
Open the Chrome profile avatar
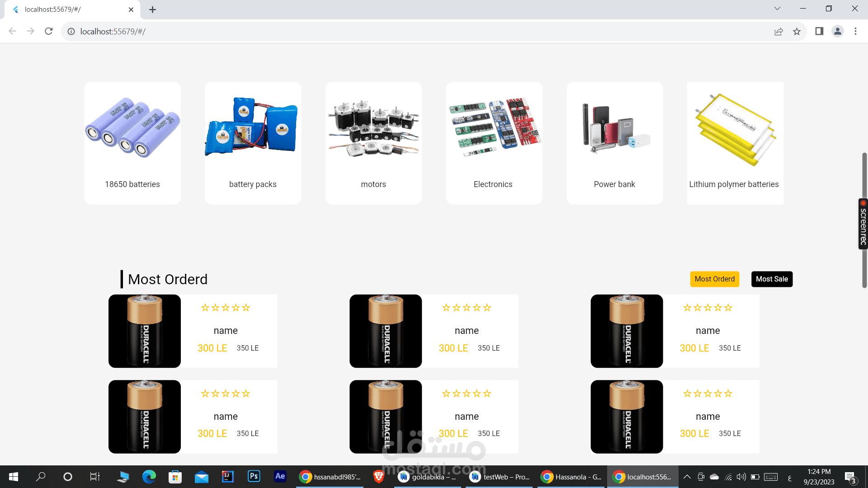[x=838, y=31]
